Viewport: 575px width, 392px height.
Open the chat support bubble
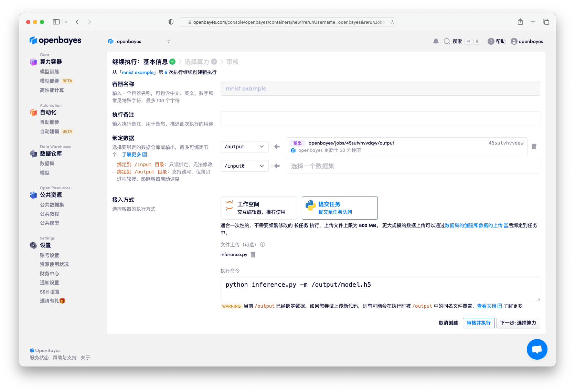coord(536,349)
